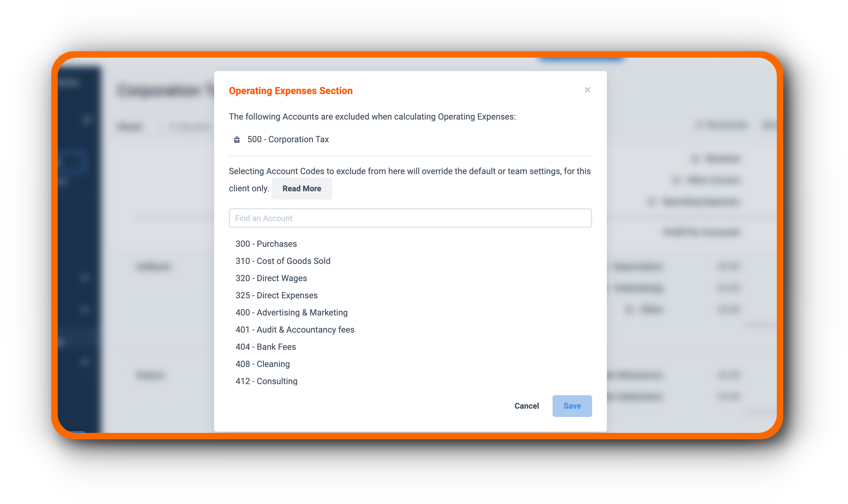Remove 500 - Corporation Tax with trash icon
Screen dimensions: 848x504
[x=237, y=139]
